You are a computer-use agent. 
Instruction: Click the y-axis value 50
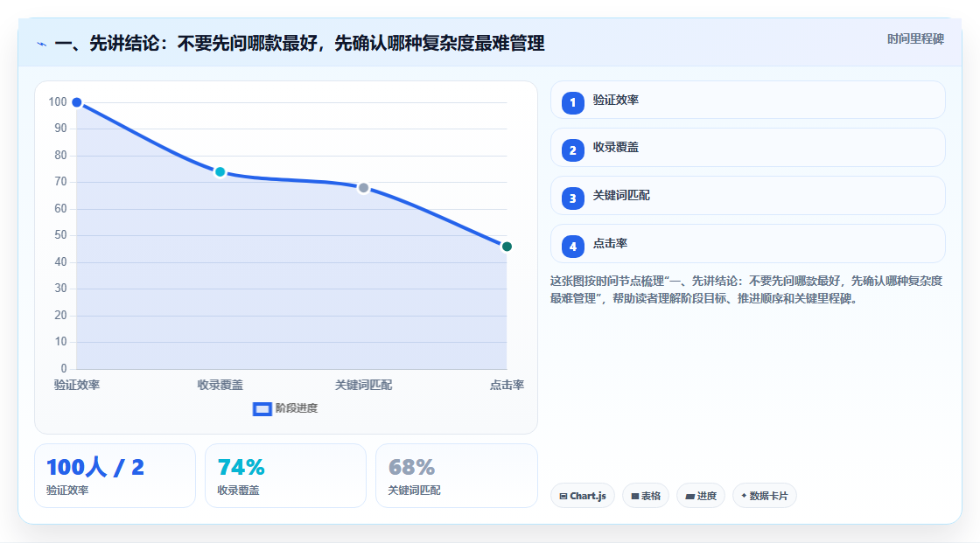coord(60,235)
